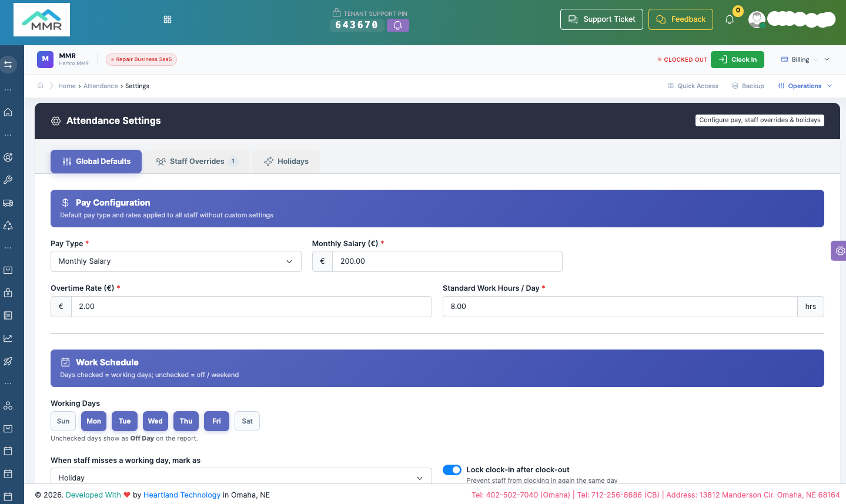Open a Support Ticket
Viewport: 846px width, 504px height.
[601, 19]
